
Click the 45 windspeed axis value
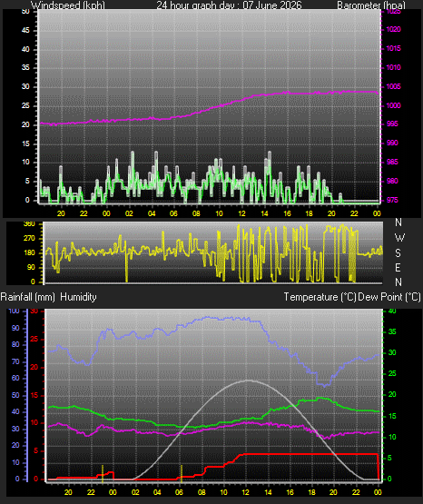click(25, 30)
